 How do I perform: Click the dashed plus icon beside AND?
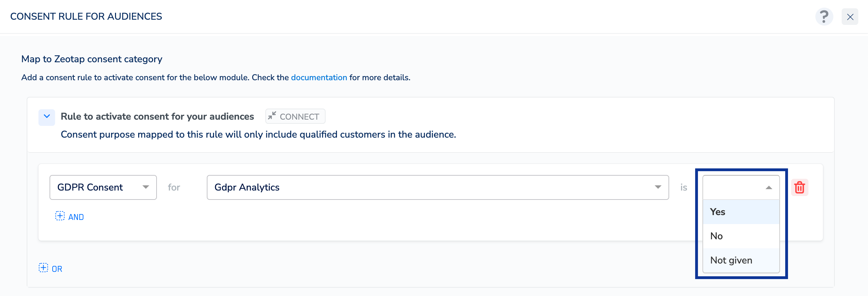tap(60, 216)
